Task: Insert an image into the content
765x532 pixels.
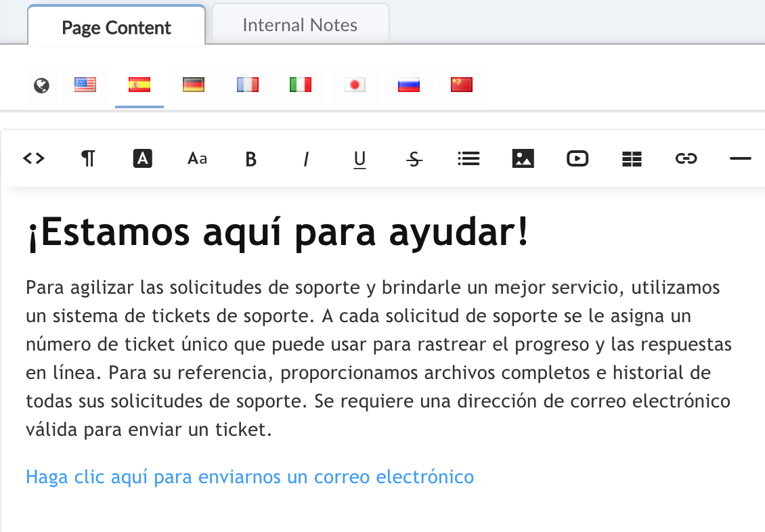Action: 523,158
